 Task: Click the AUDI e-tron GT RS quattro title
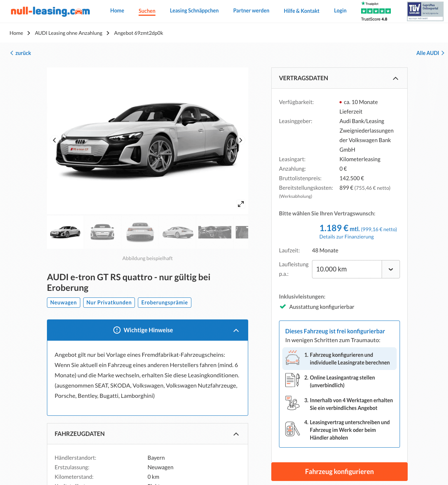tap(129, 282)
